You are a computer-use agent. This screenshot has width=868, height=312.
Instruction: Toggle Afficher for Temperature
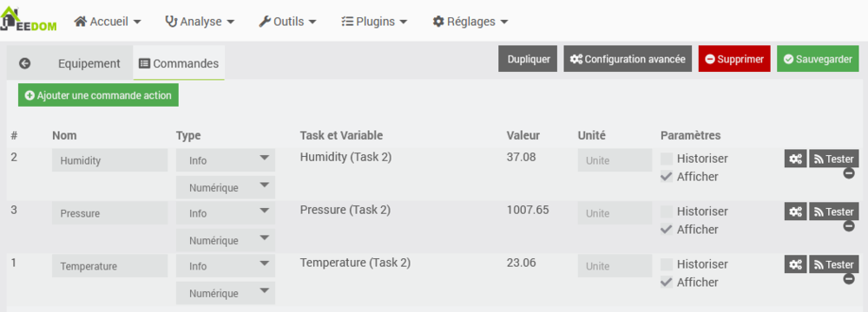click(667, 283)
